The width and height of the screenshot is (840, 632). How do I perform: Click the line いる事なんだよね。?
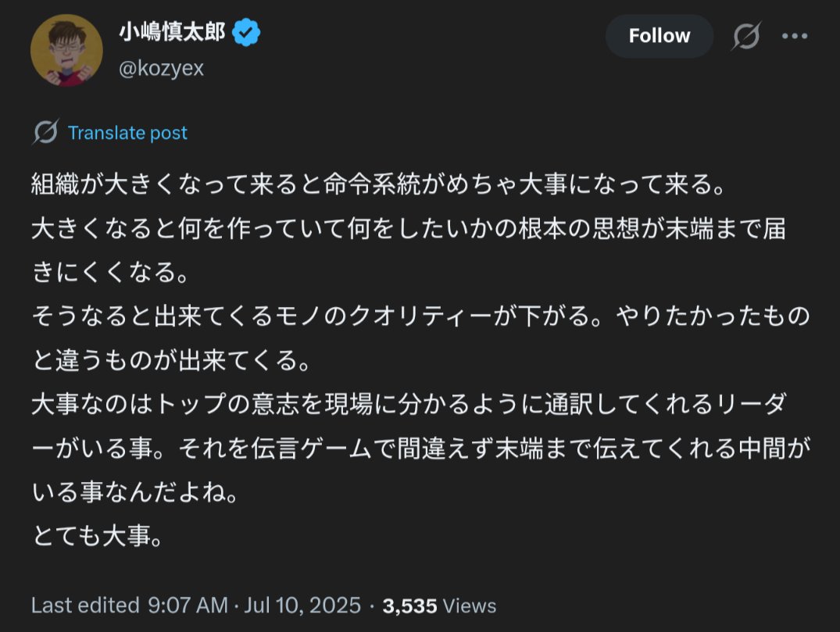coord(135,491)
